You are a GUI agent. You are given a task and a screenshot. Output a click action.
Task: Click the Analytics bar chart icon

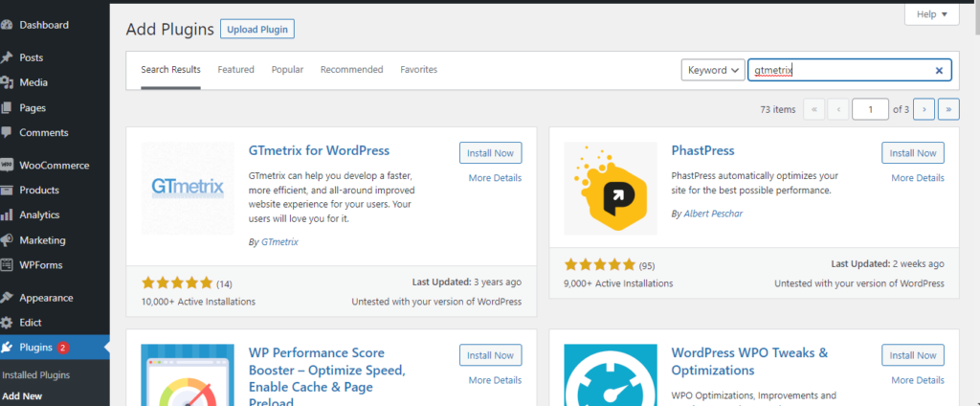tap(7, 215)
